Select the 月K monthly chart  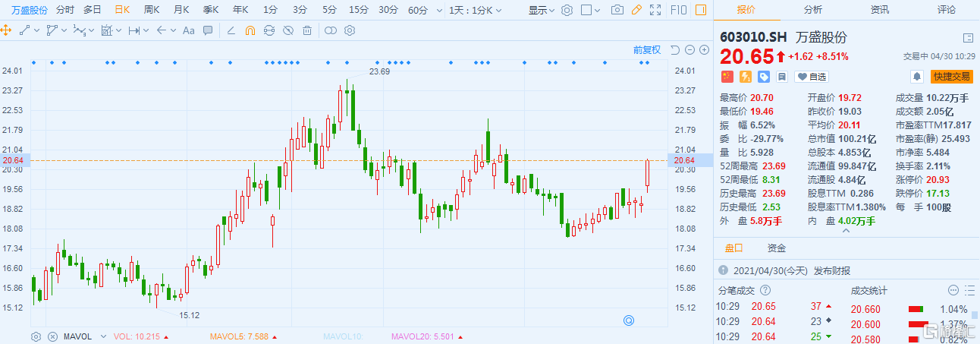[181, 10]
